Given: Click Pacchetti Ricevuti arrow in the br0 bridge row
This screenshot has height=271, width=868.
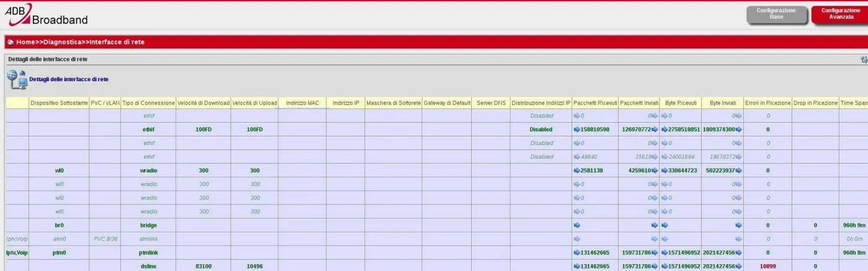Looking at the screenshot, I should coord(577,226).
